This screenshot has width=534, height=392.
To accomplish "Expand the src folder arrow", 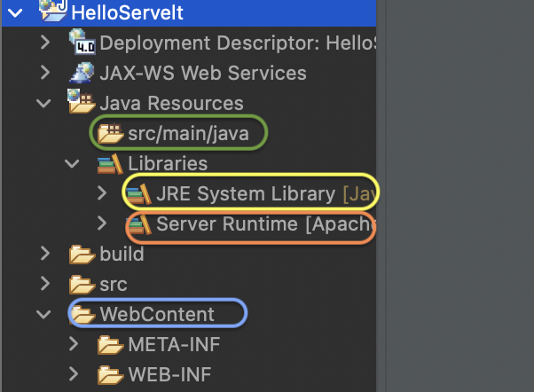I will [45, 283].
